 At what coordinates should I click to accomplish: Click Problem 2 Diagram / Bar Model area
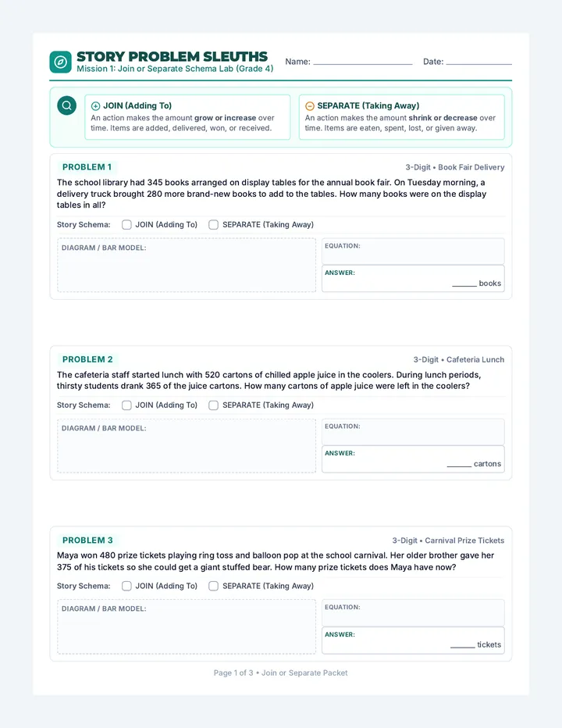[187, 446]
